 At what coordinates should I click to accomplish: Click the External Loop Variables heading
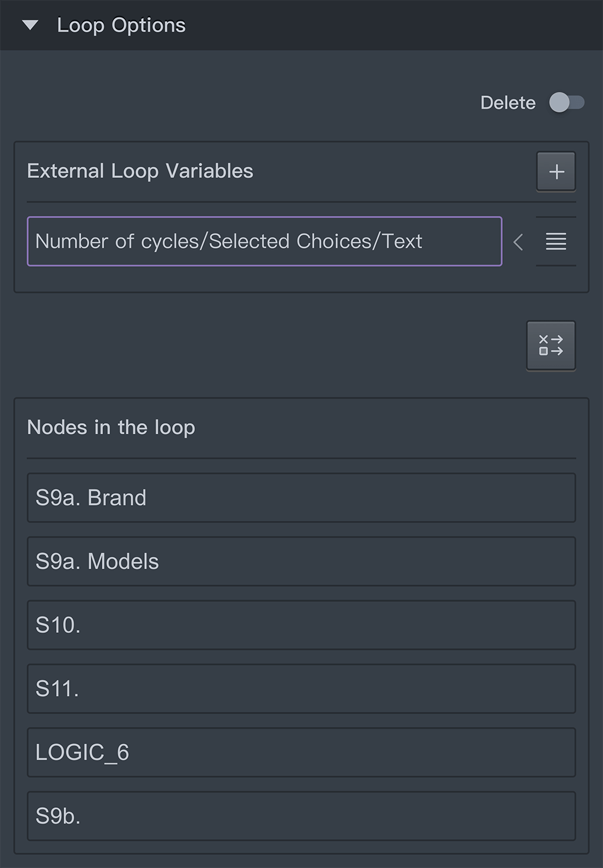140,171
